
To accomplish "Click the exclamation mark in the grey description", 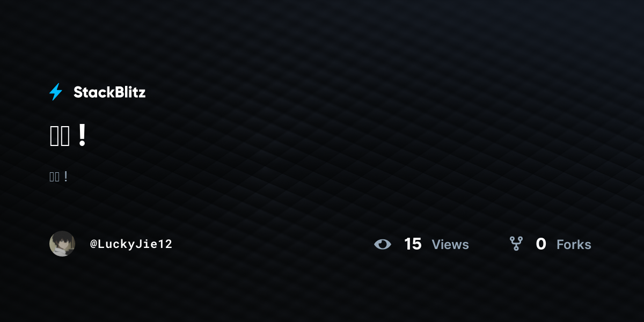I will click(65, 177).
